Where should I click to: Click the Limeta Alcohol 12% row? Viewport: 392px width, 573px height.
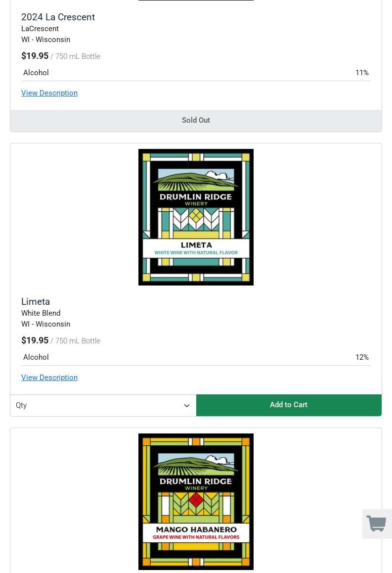[x=196, y=357]
